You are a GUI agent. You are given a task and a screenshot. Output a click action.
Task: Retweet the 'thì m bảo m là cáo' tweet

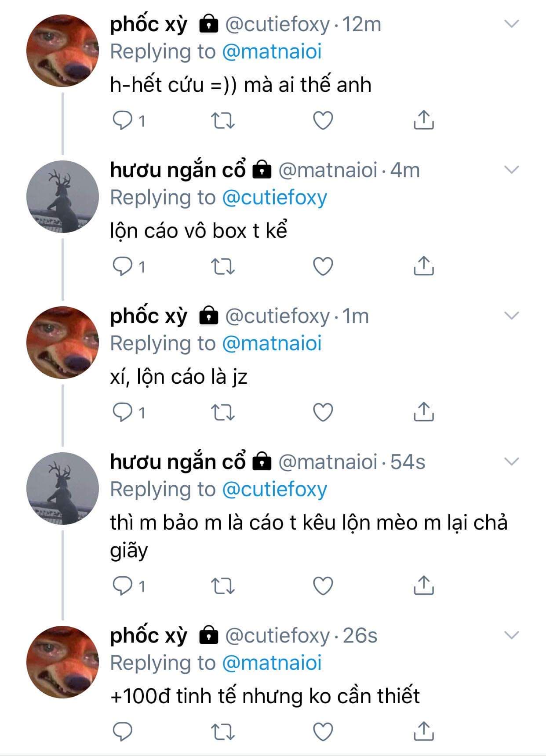pyautogui.click(x=223, y=585)
